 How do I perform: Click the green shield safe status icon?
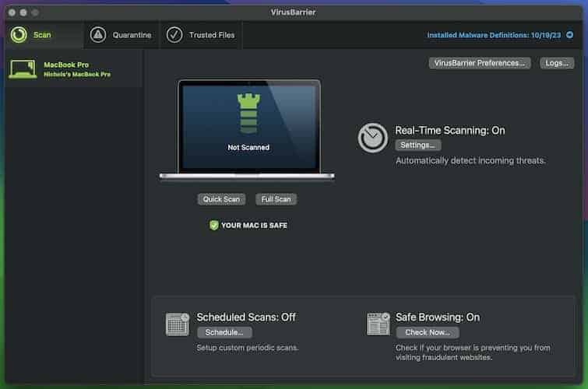tap(213, 225)
